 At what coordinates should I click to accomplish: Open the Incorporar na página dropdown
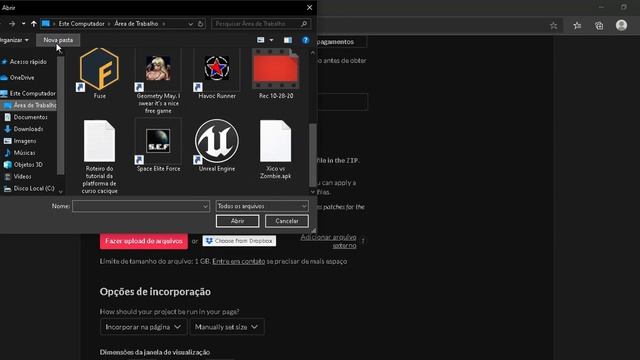pyautogui.click(x=143, y=327)
